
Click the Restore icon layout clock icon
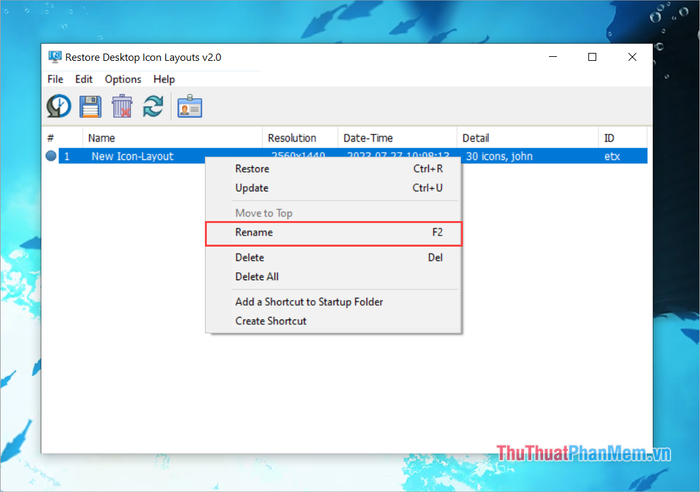click(58, 107)
